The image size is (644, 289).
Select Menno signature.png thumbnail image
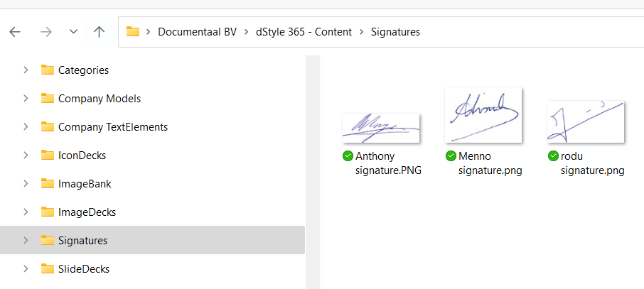point(483,115)
